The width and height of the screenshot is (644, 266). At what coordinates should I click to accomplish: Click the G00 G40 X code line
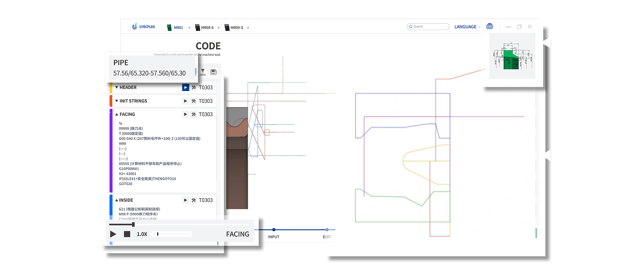(159, 139)
